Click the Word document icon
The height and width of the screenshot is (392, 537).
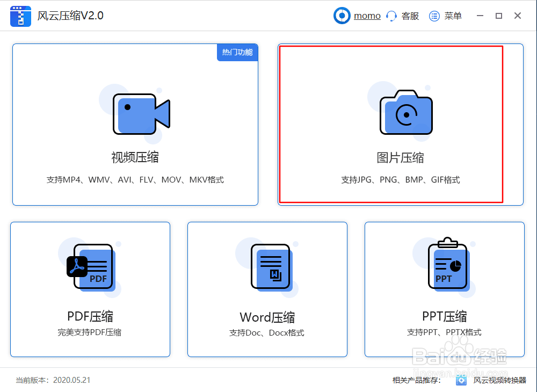click(271, 267)
